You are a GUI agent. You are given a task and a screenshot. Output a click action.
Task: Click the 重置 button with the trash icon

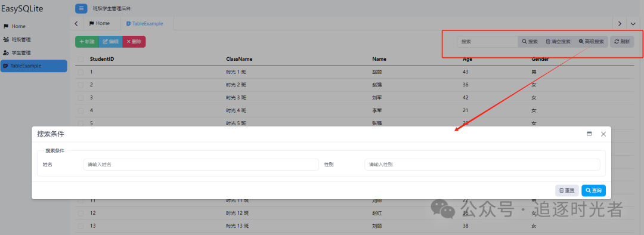pyautogui.click(x=567, y=191)
